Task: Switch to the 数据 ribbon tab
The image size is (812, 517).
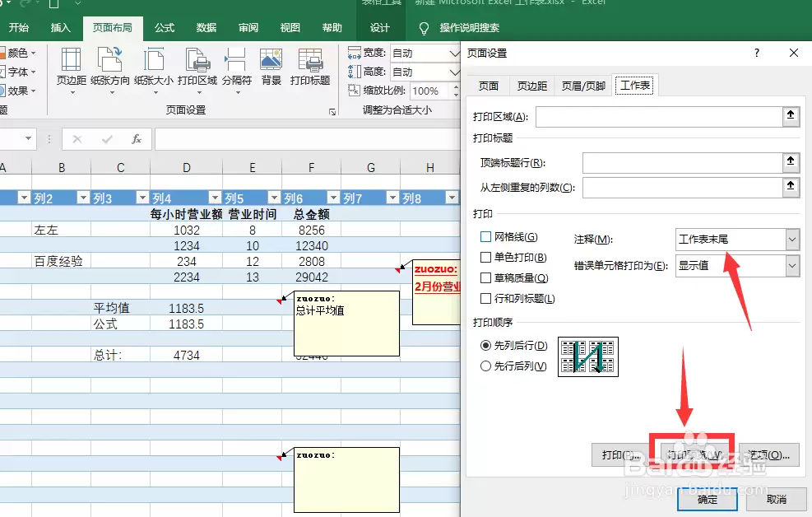Action: [206, 28]
